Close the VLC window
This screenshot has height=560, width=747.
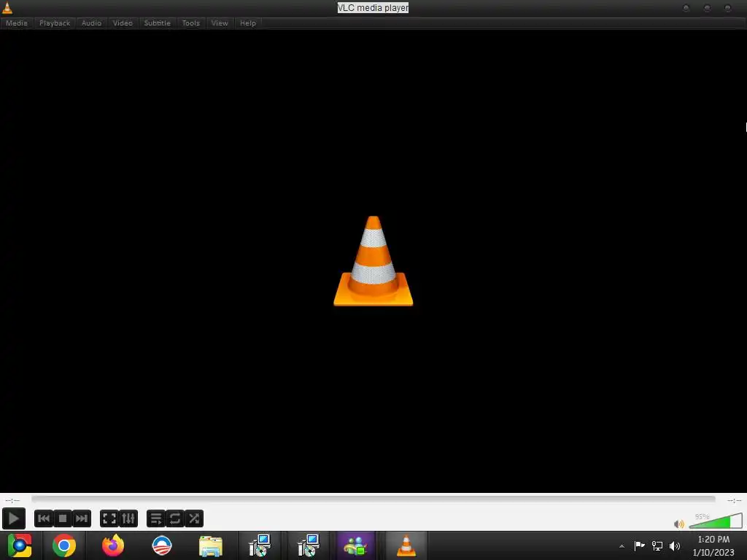pyautogui.click(x=728, y=8)
